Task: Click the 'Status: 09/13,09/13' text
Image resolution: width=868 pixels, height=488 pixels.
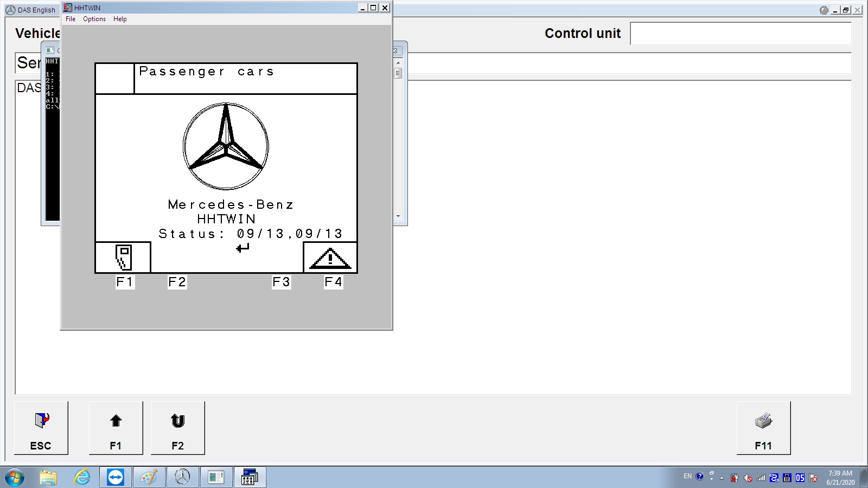Action: [251, 234]
